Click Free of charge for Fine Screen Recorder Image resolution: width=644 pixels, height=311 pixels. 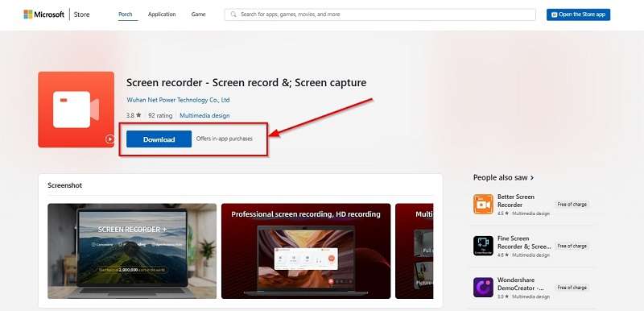coord(572,246)
